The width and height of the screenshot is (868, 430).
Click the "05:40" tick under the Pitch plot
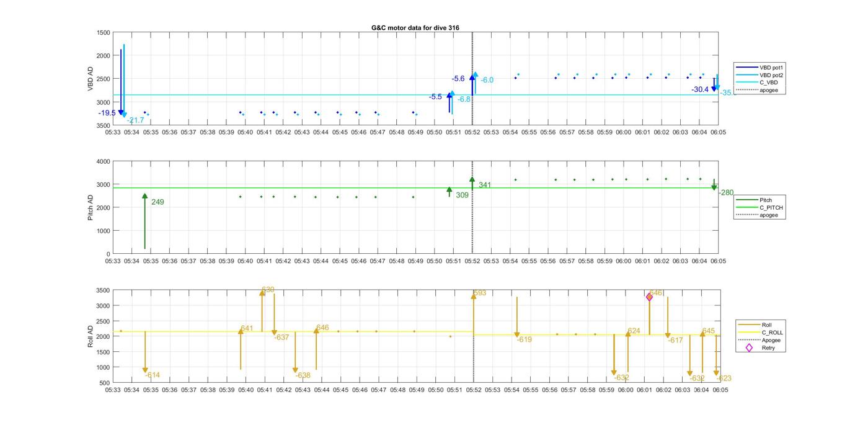point(246,261)
